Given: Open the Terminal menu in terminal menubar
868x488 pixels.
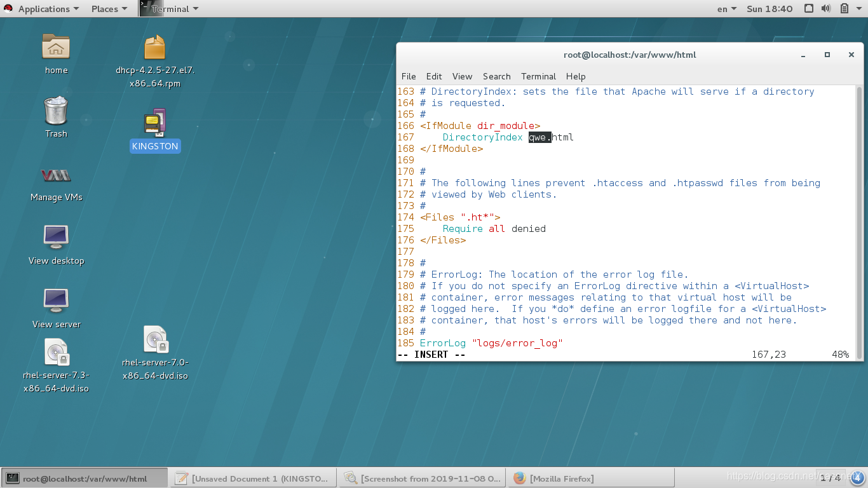Looking at the screenshot, I should click(538, 76).
